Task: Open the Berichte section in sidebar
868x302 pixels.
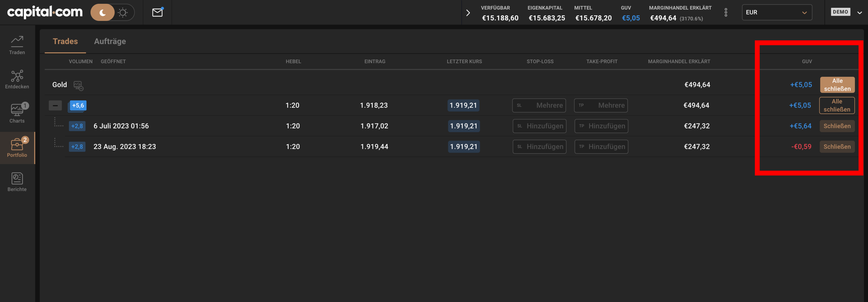Action: point(17,182)
